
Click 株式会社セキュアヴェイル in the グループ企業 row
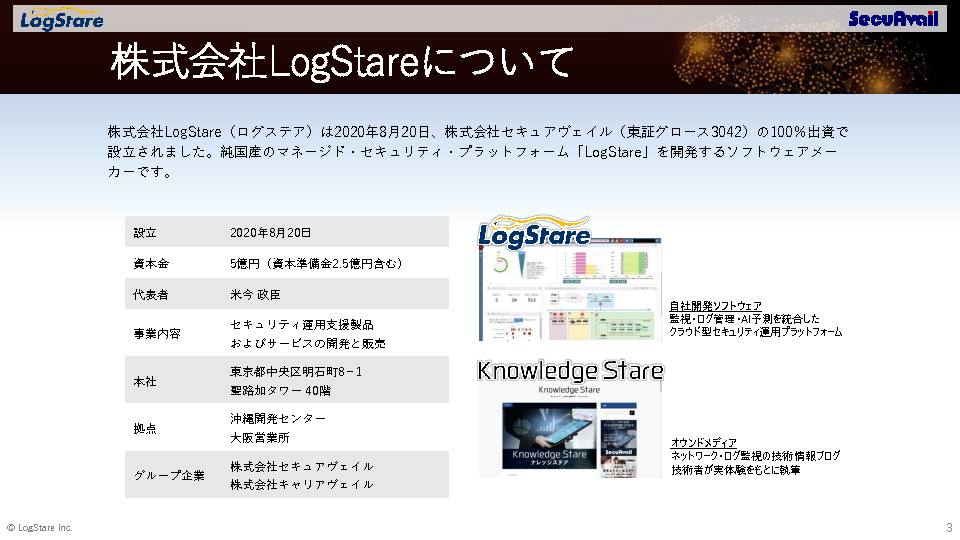click(x=302, y=467)
